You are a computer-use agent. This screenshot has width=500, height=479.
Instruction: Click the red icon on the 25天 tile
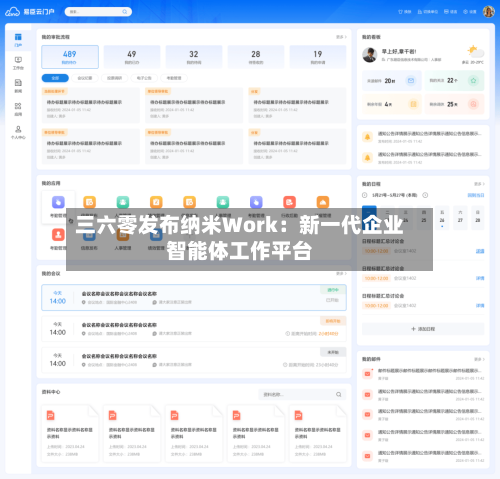point(473,104)
